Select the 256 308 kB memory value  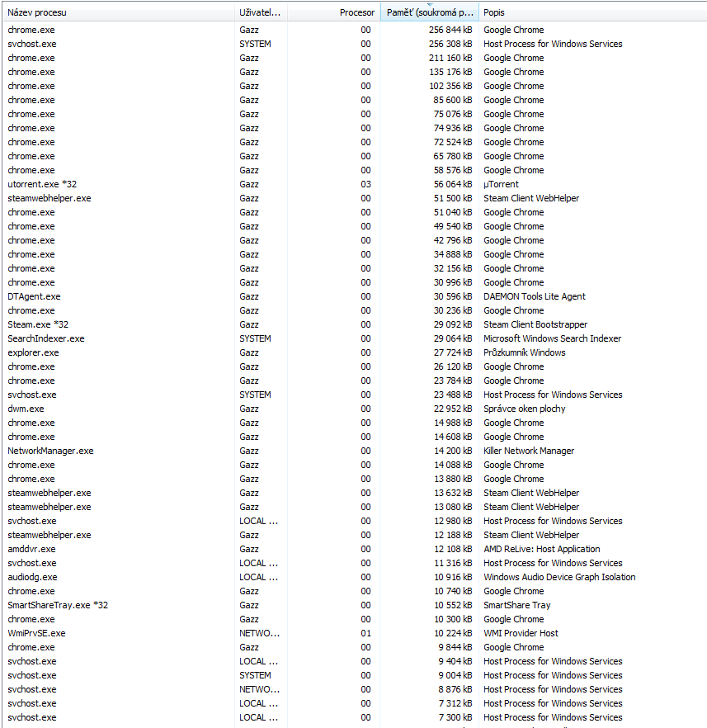[450, 44]
